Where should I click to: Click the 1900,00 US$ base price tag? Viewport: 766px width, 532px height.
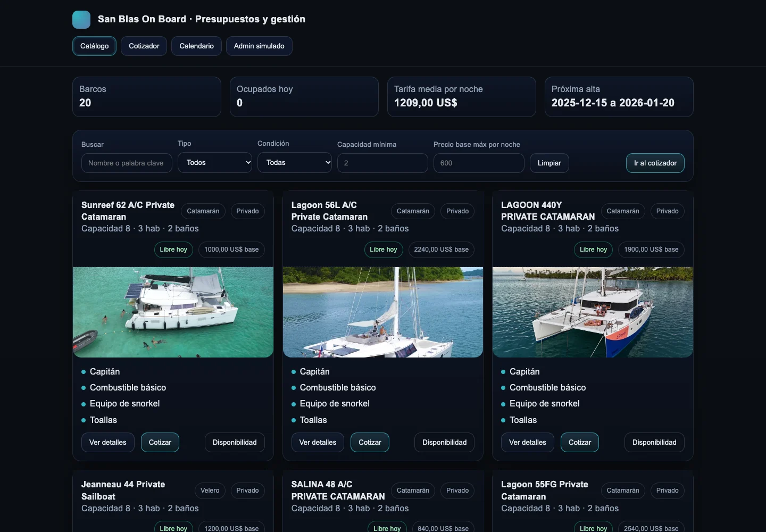click(x=651, y=250)
